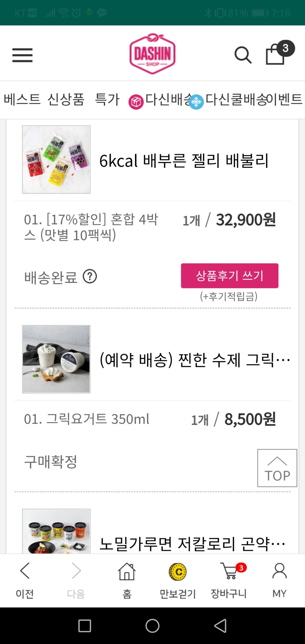Go back with the 이전 arrow

pyautogui.click(x=25, y=579)
